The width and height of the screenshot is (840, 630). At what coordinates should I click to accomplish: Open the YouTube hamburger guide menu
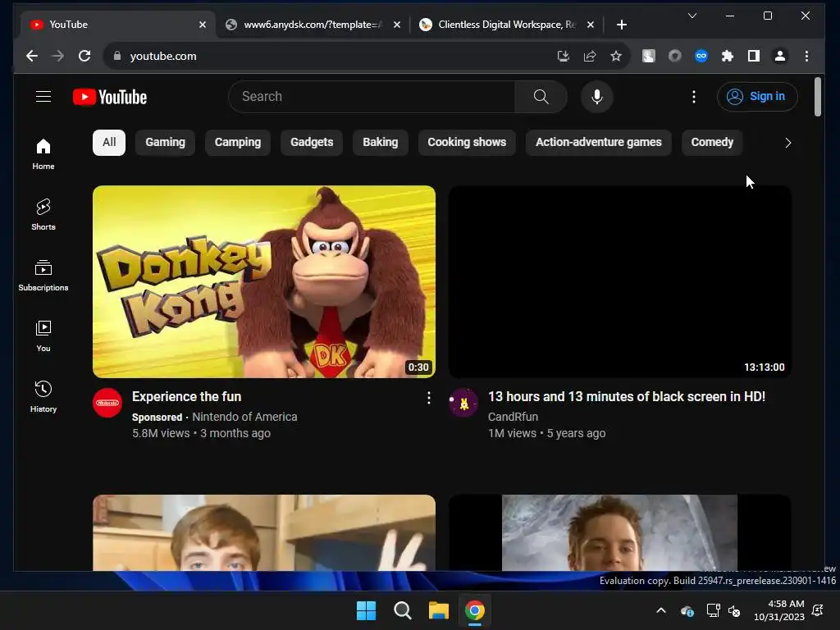point(43,97)
